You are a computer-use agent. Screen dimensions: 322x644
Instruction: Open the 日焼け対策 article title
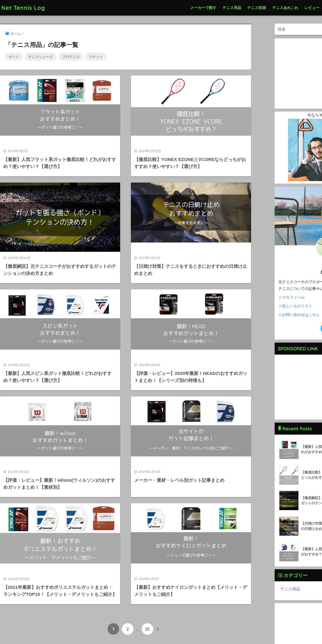[x=191, y=270]
